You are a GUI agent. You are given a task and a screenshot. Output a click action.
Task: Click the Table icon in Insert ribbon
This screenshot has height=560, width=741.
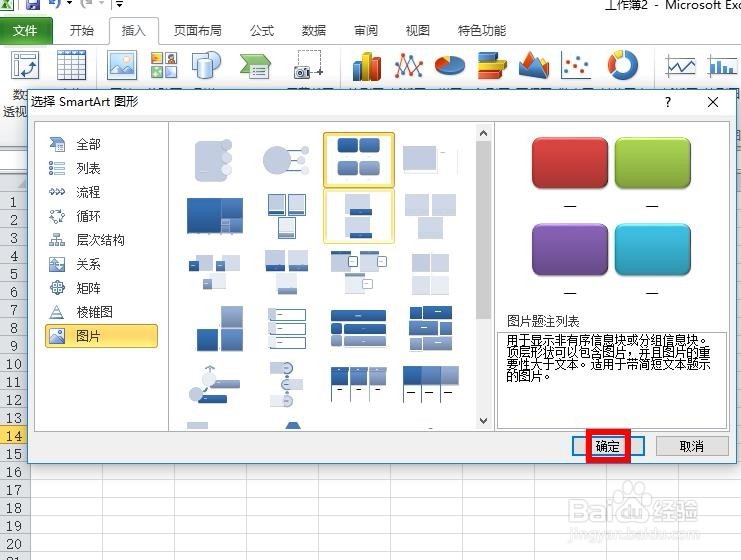coord(71,65)
